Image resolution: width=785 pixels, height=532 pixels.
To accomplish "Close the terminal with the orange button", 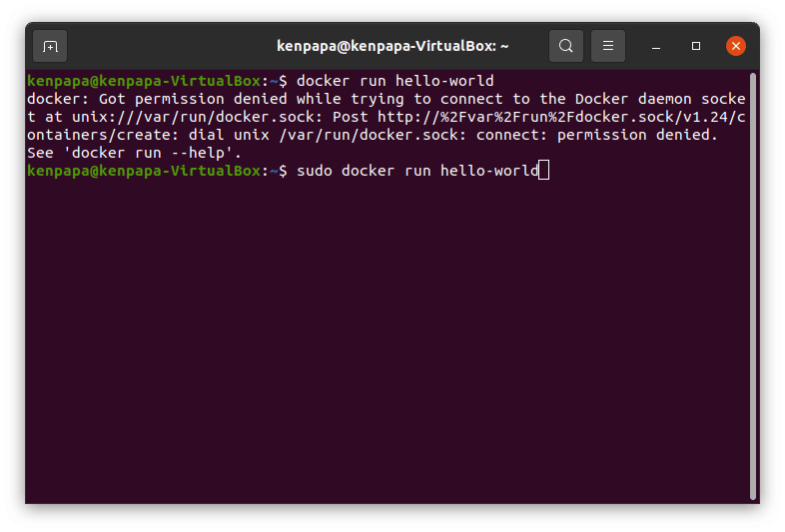I will [736, 46].
